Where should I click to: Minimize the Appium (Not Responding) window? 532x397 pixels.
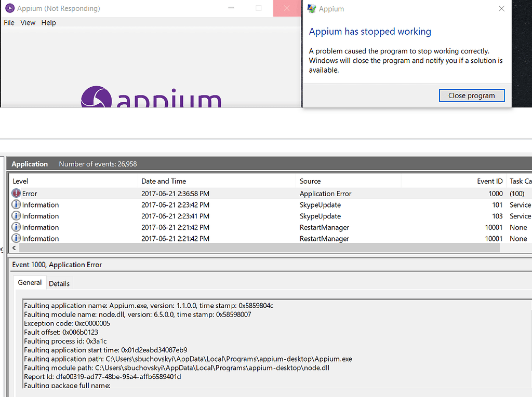tap(231, 8)
